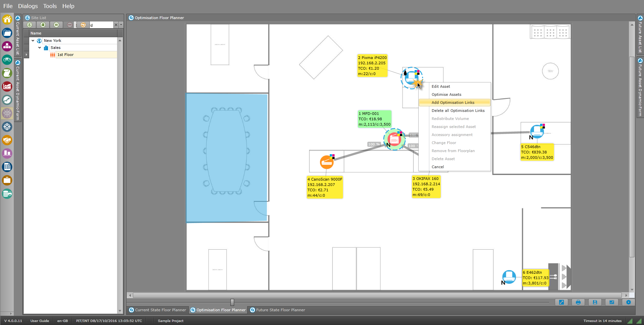The width and height of the screenshot is (644, 325).
Task: Open the blue crosshair target sidebar icon
Action: [7, 127]
